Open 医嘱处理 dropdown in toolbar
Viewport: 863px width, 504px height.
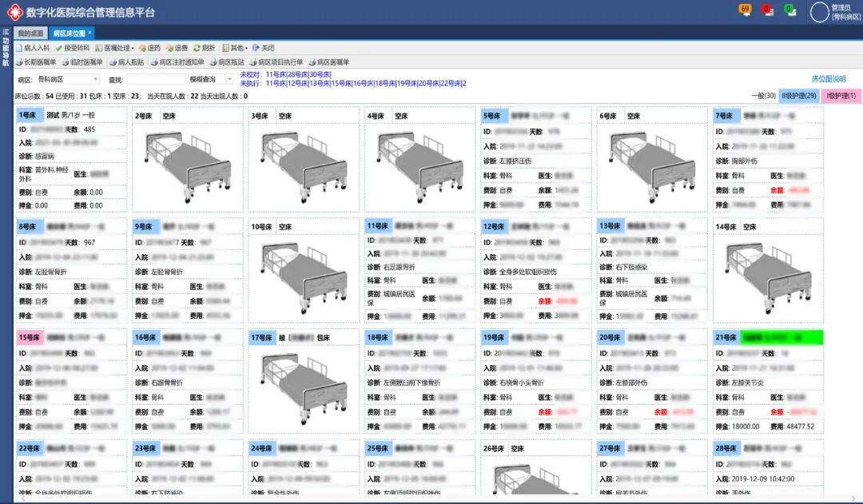pyautogui.click(x=114, y=48)
